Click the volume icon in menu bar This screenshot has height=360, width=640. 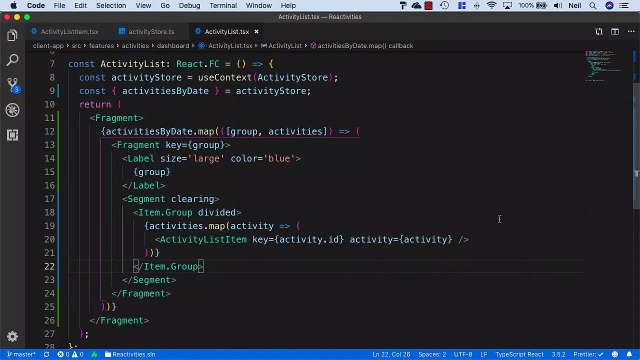click(x=558, y=5)
